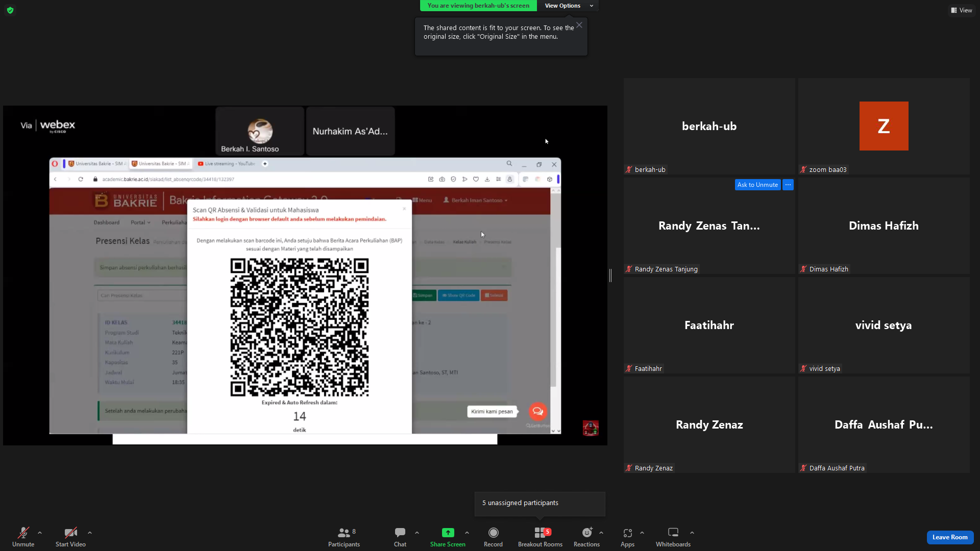Click Show QR Code button in shared page
Viewport: 980px width, 551px height.
point(458,295)
